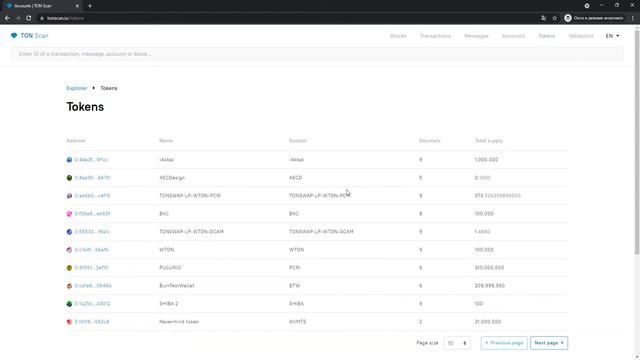This screenshot has height=360, width=640.
Task: Click the Name column header
Action: tap(166, 141)
